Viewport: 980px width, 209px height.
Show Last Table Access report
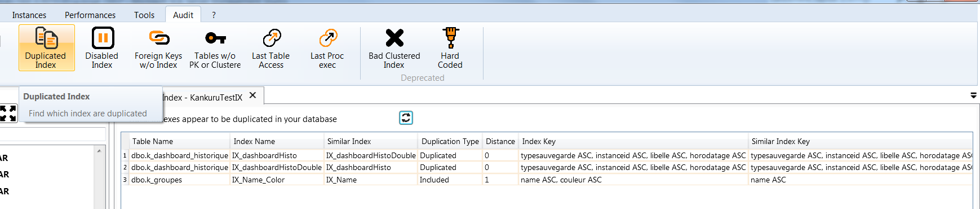click(271, 48)
